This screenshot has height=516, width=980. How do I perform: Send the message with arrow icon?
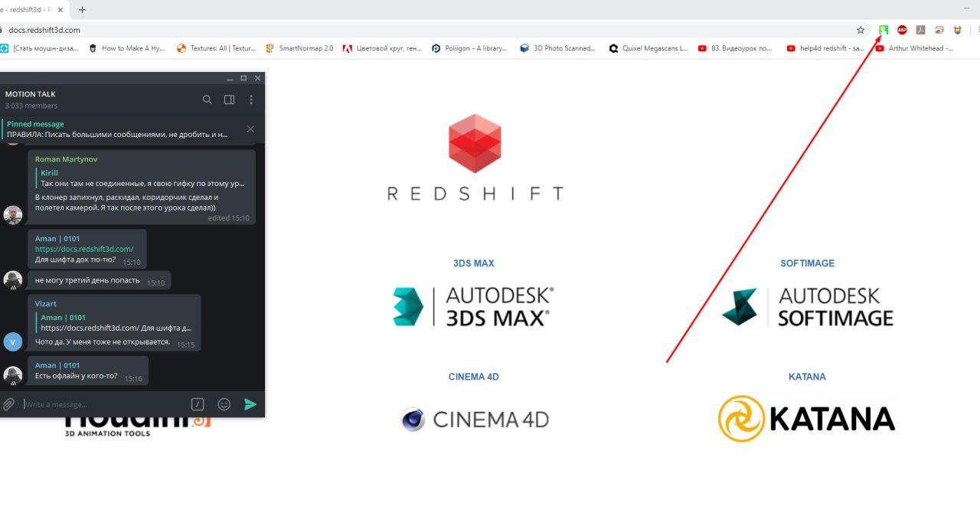tap(250, 404)
